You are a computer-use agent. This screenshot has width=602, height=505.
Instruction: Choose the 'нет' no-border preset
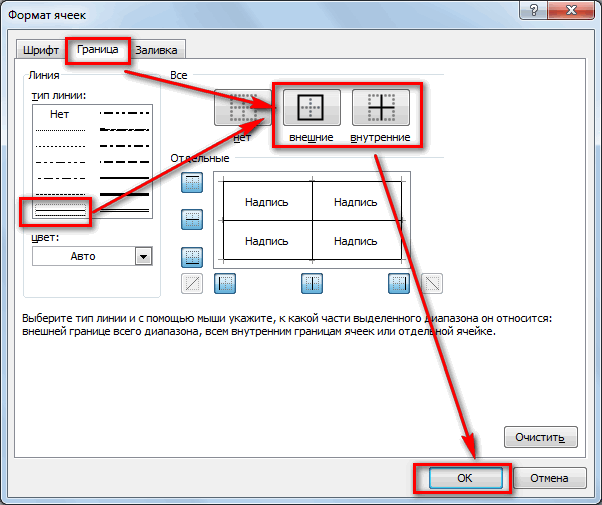tap(243, 108)
